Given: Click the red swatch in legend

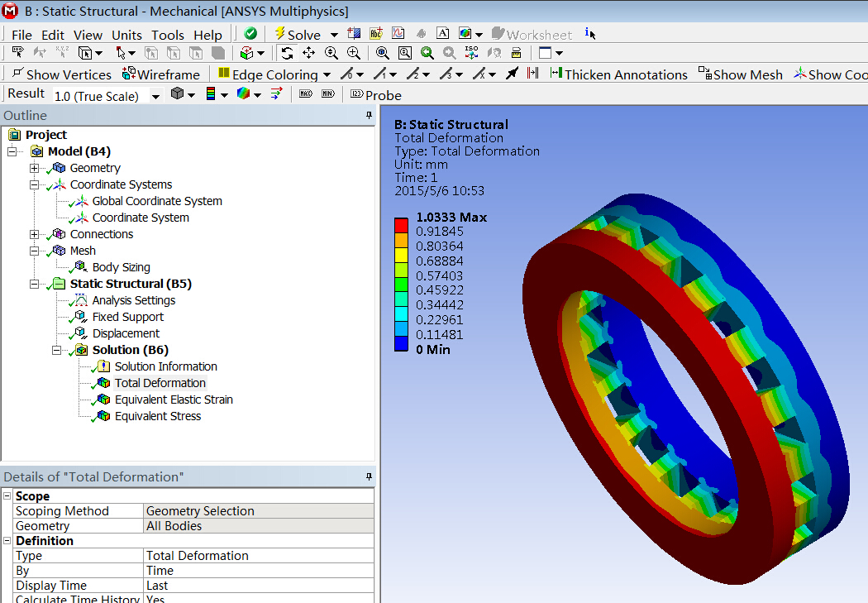Looking at the screenshot, I should click(401, 224).
